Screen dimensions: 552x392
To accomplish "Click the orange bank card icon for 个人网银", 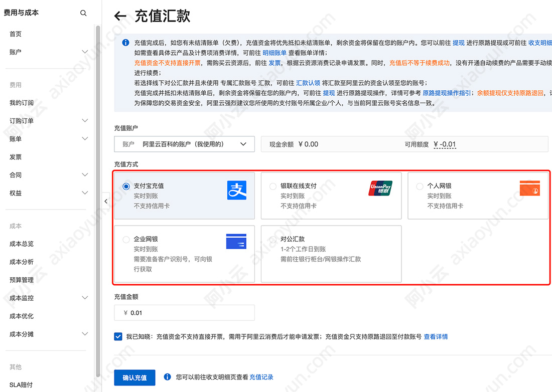I will [x=529, y=189].
